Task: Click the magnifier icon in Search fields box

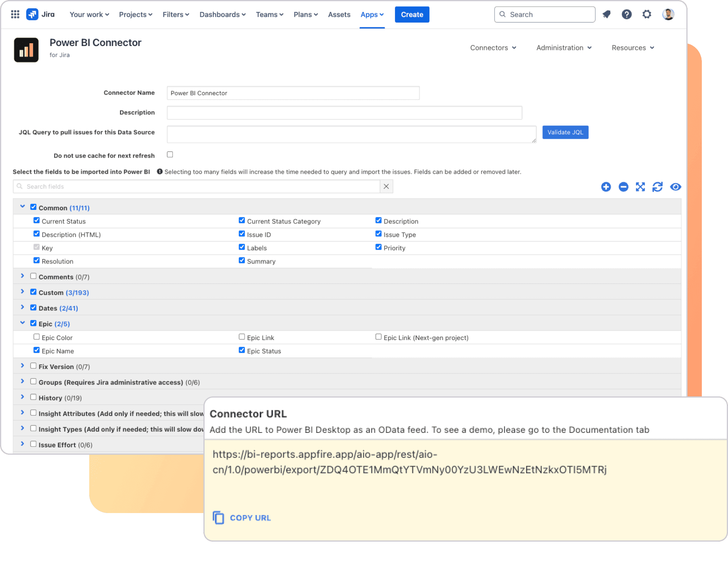Action: [19, 186]
